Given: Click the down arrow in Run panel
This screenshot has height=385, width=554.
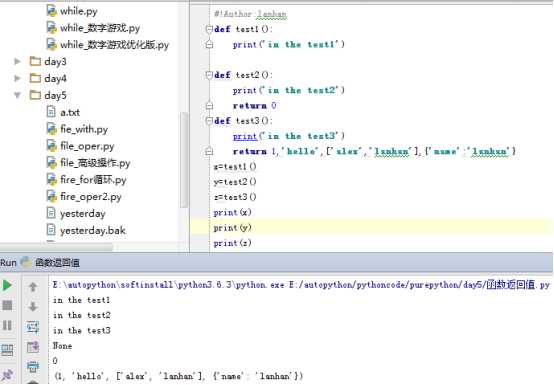Looking at the screenshot, I should click(x=33, y=306).
